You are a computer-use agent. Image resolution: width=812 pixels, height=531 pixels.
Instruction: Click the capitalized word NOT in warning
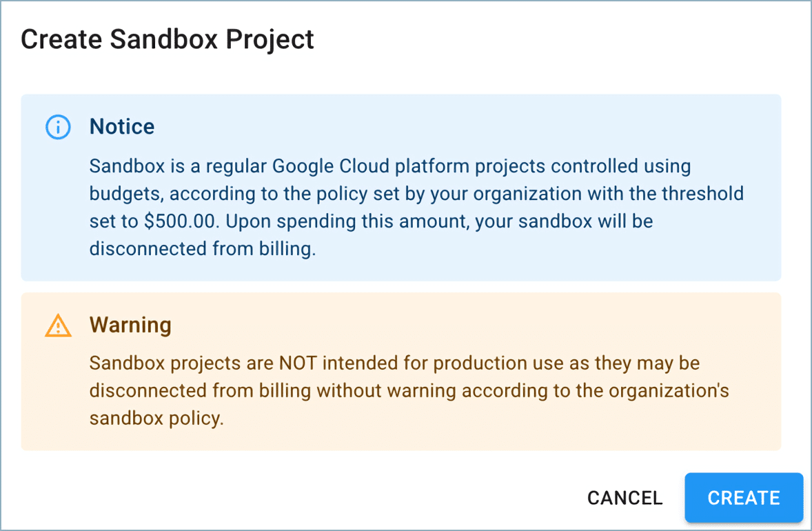(298, 363)
